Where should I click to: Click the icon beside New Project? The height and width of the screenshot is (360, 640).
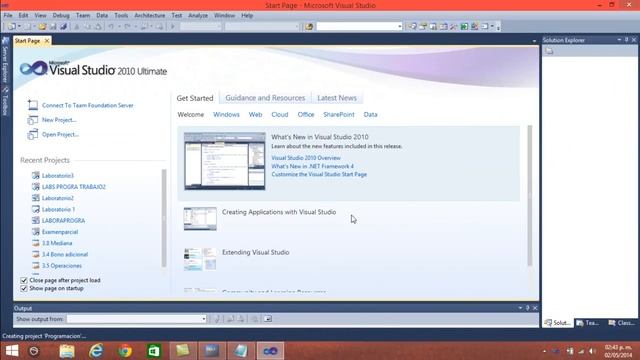33,120
